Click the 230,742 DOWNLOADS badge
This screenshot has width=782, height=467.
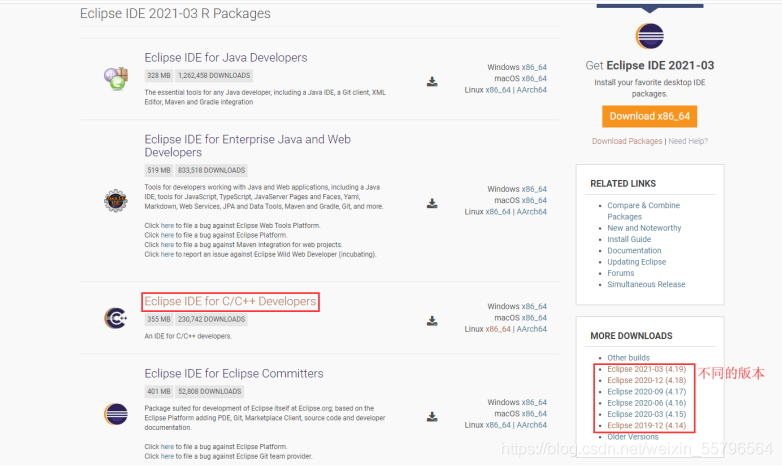211,319
